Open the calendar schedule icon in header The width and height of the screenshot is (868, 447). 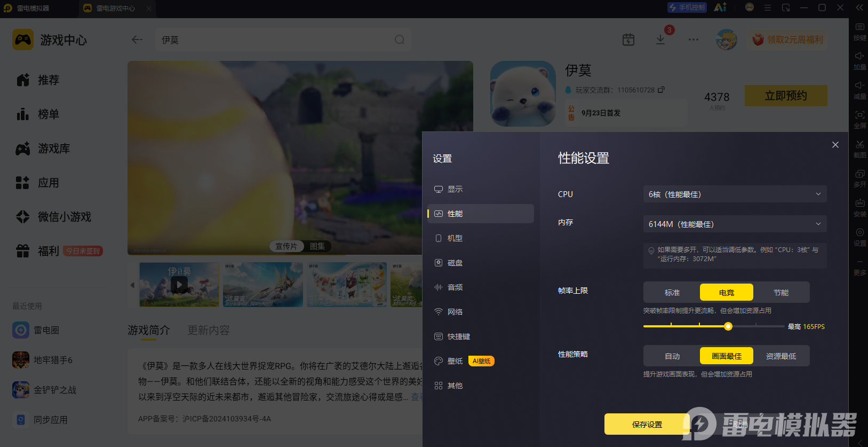pyautogui.click(x=628, y=40)
